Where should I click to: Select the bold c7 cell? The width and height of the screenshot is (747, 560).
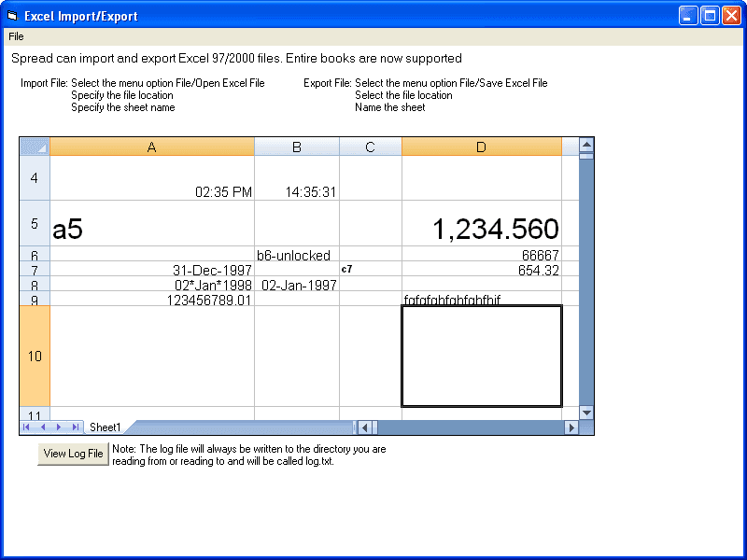370,269
